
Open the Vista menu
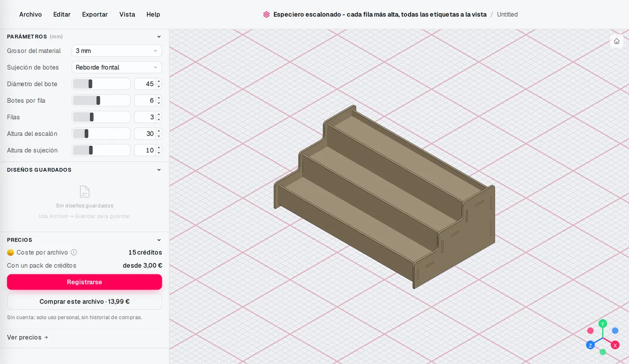(x=127, y=14)
